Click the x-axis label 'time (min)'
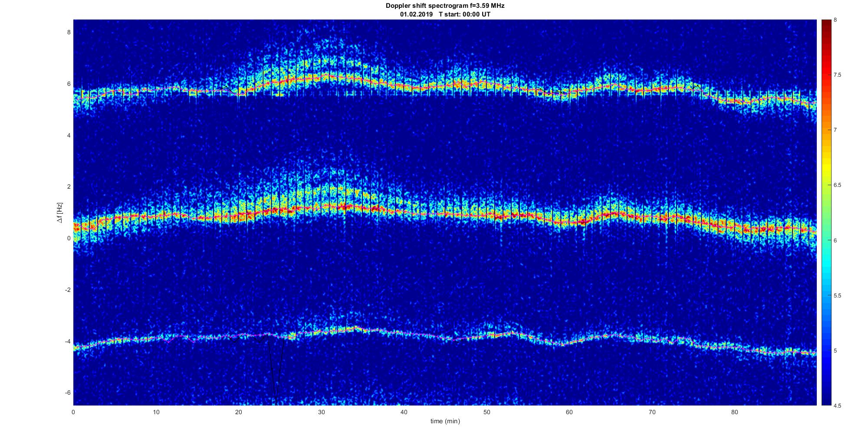 pos(445,421)
